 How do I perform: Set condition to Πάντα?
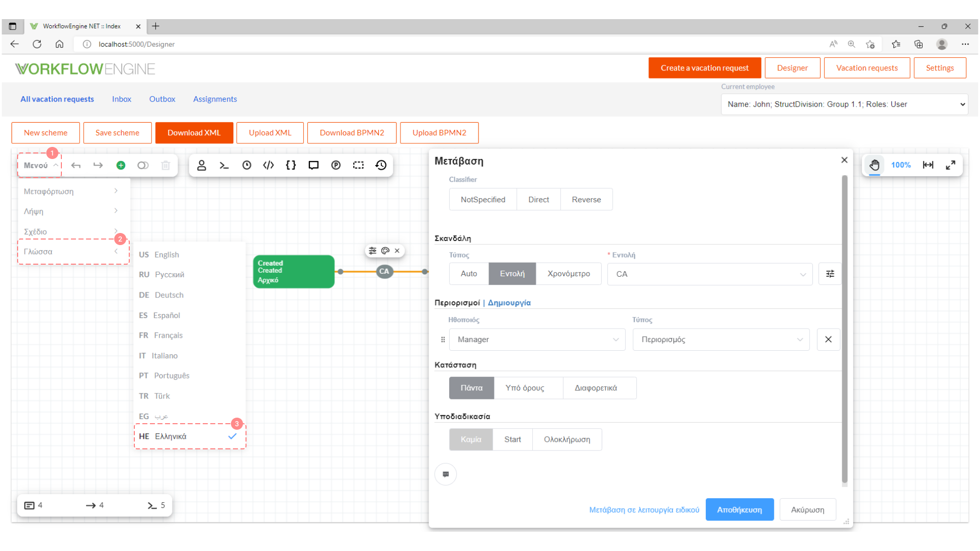(471, 388)
